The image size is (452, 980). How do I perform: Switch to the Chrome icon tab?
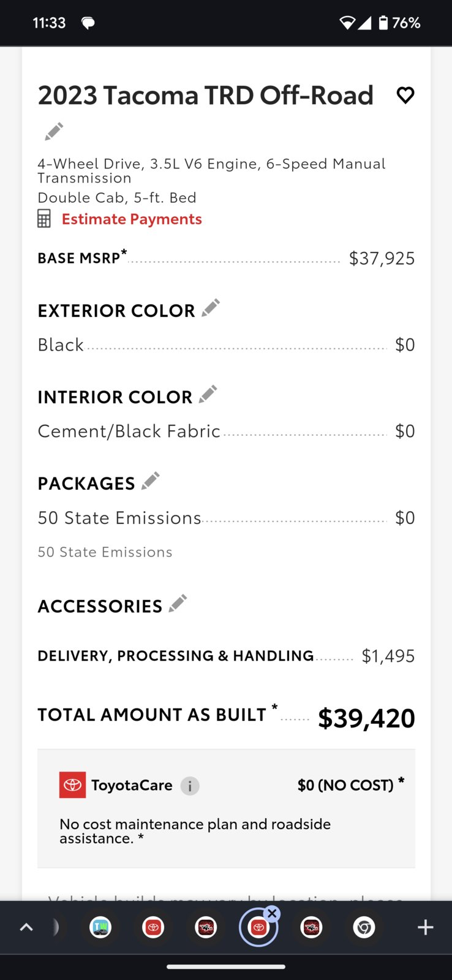pos(364,928)
